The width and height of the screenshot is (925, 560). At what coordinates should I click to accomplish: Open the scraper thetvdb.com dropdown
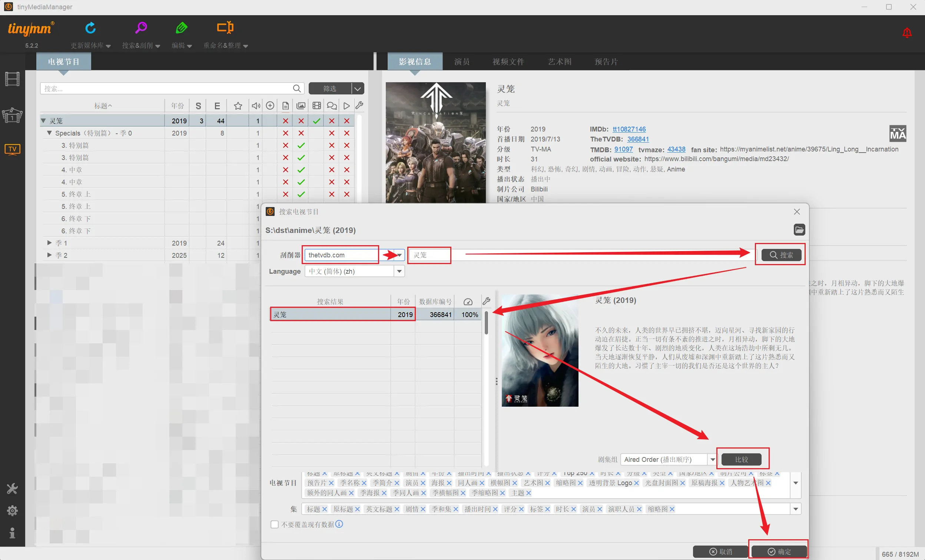(399, 255)
